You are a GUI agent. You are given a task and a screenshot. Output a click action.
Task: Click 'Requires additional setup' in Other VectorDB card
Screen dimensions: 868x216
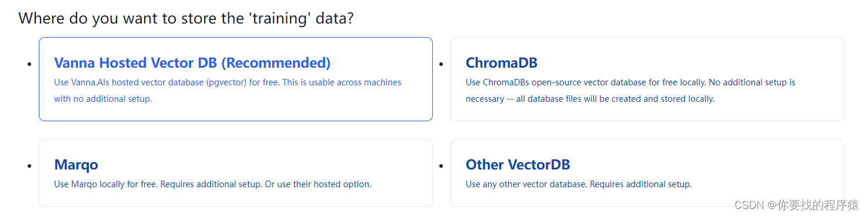641,184
